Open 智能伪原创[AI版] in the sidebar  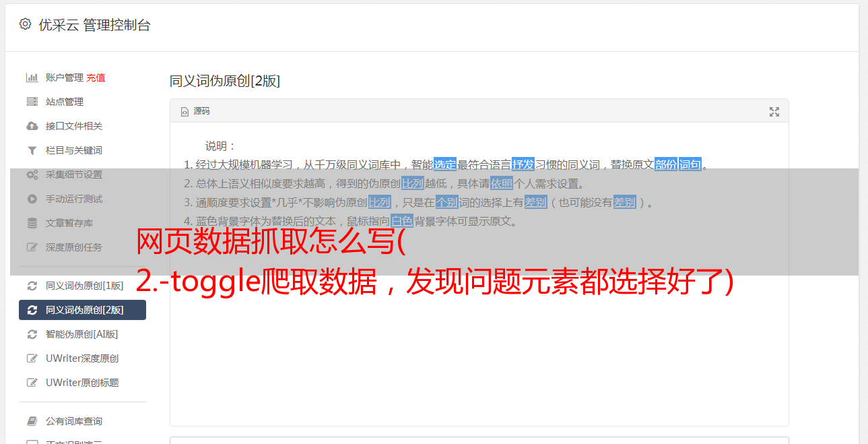[82, 334]
